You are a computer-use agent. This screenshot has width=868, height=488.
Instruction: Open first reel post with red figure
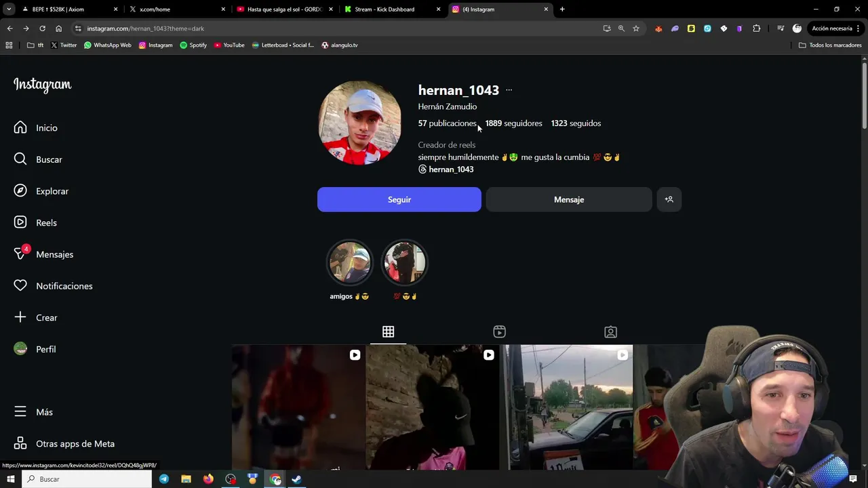pos(298,407)
